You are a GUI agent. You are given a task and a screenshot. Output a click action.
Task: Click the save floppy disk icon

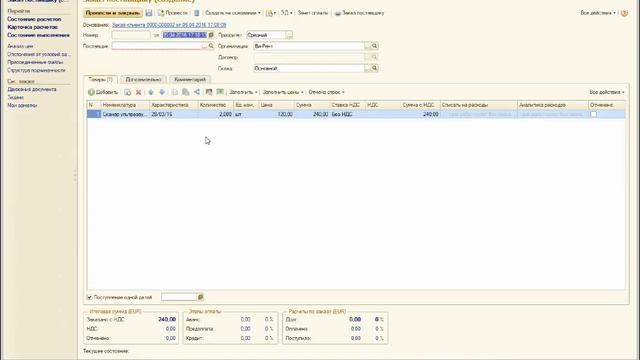pyautogui.click(x=149, y=13)
